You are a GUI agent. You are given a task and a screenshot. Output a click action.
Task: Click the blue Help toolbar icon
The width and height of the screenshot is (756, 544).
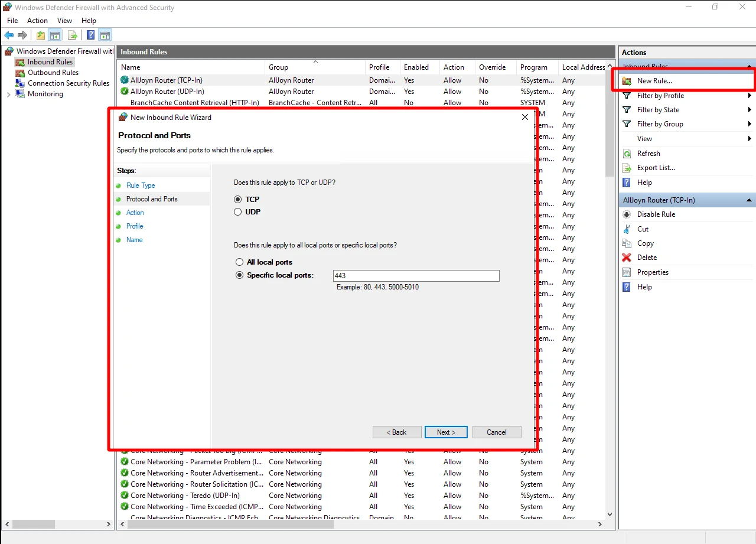pyautogui.click(x=91, y=35)
